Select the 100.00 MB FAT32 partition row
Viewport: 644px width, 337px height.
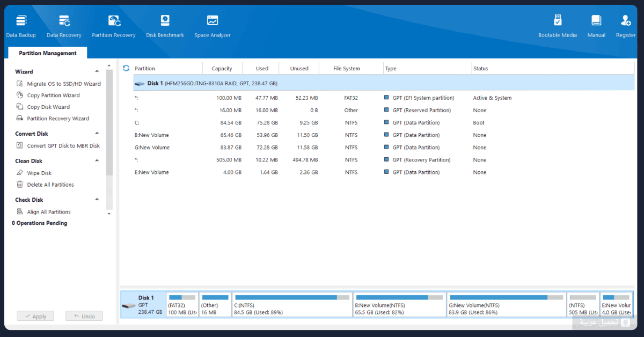pos(384,98)
